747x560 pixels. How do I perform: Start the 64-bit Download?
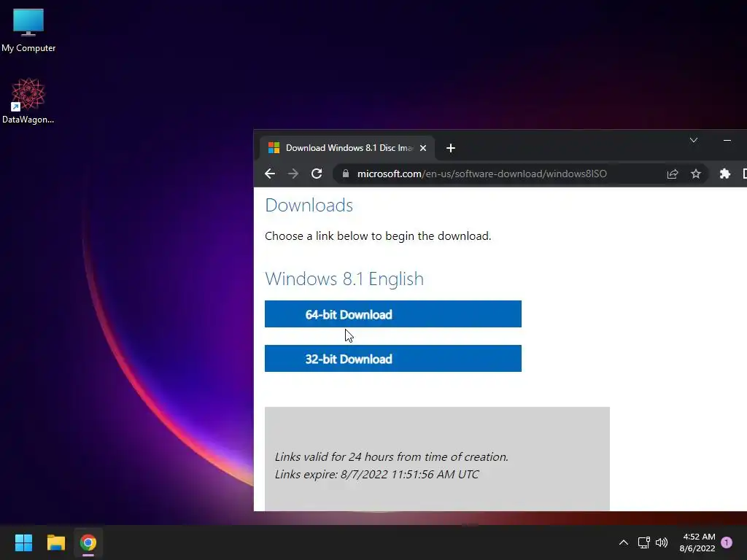click(393, 314)
